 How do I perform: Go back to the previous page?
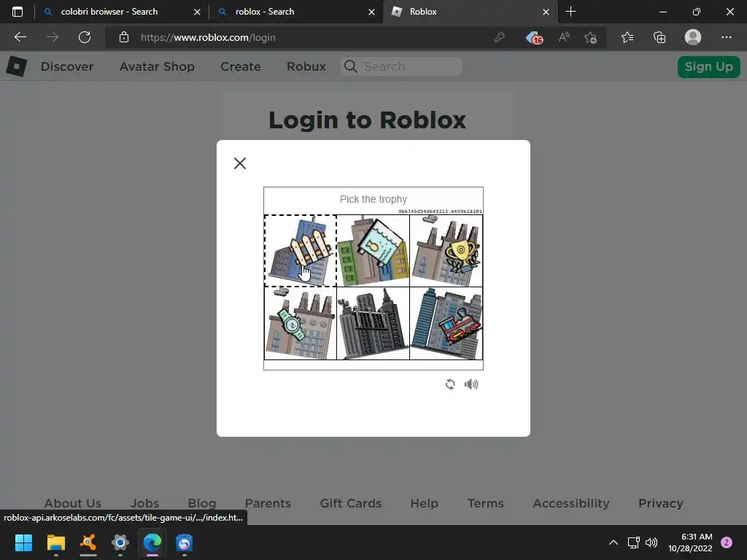(x=20, y=37)
